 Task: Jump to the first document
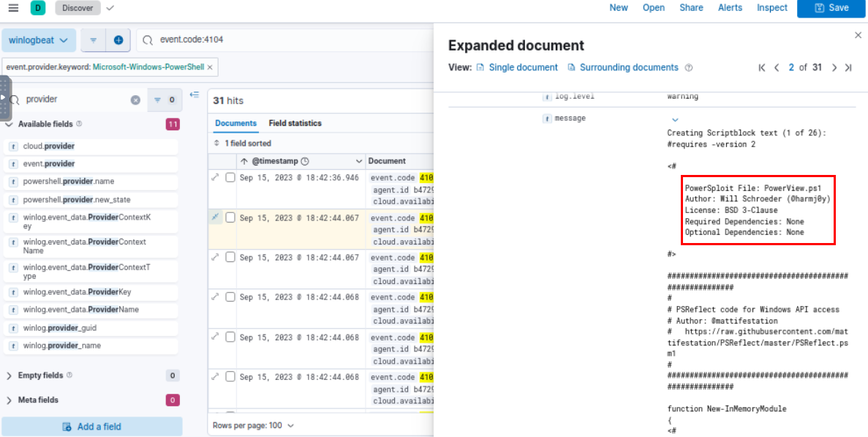tap(762, 67)
